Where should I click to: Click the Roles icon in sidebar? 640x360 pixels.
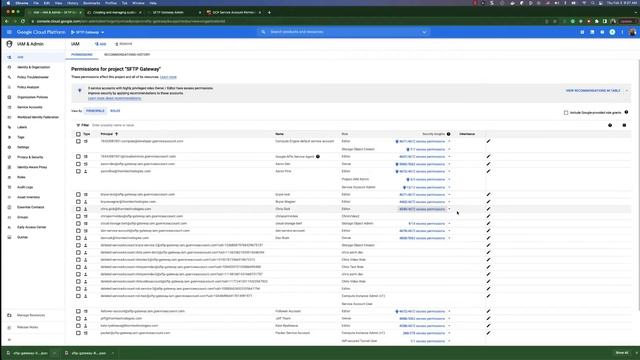(x=9, y=177)
